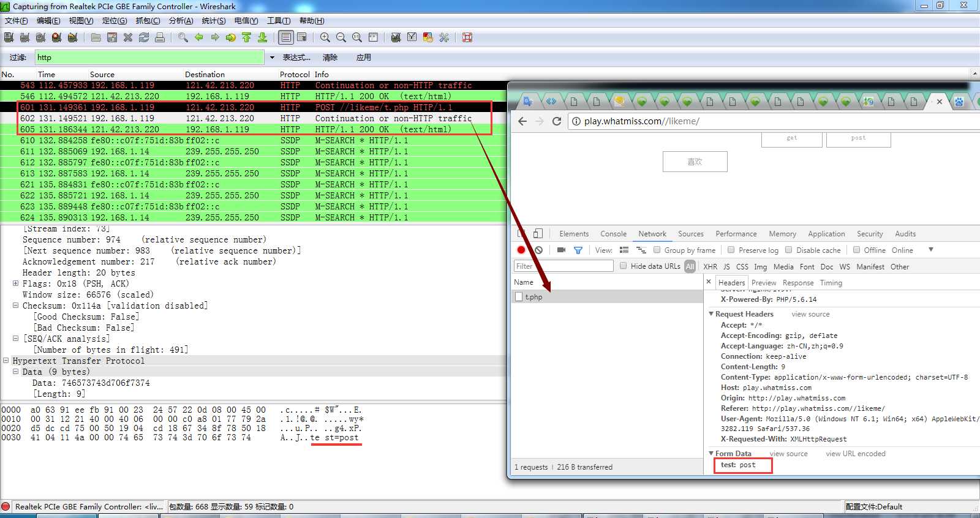Click the red record network log button

tap(521, 250)
